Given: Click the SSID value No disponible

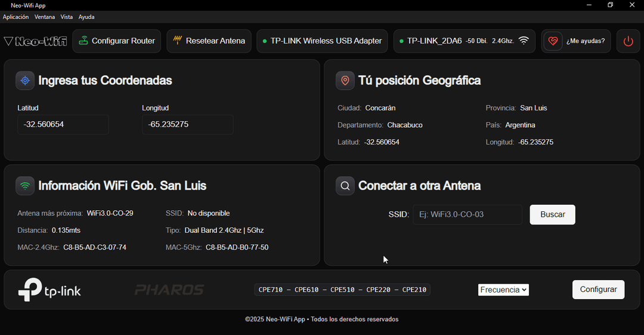Looking at the screenshot, I should pyautogui.click(x=209, y=213).
